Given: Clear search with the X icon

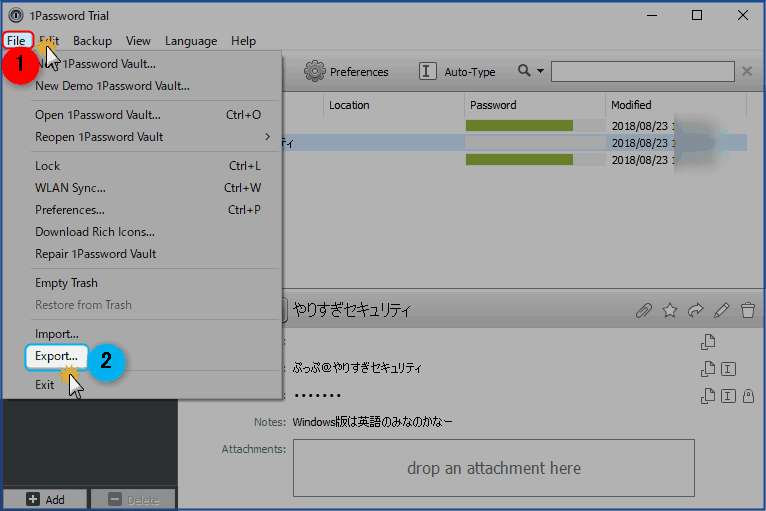Looking at the screenshot, I should (746, 71).
